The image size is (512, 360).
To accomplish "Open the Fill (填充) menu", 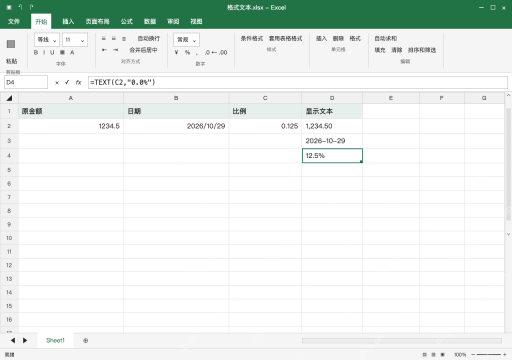I will (x=380, y=50).
